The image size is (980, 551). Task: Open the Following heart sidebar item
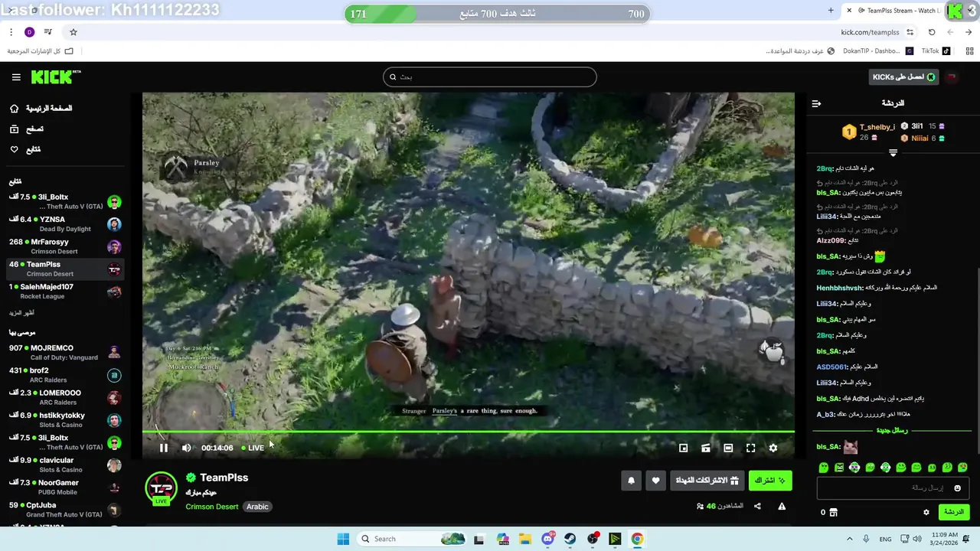25,149
